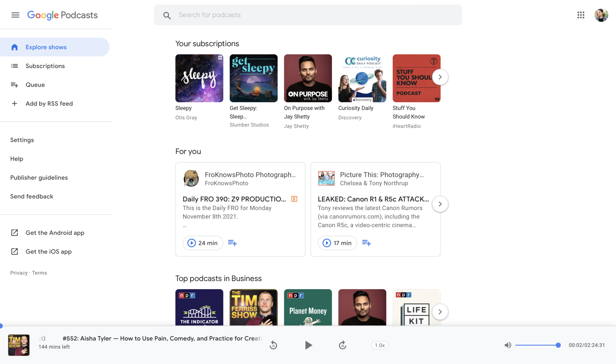Click Get the Android app

(55, 233)
